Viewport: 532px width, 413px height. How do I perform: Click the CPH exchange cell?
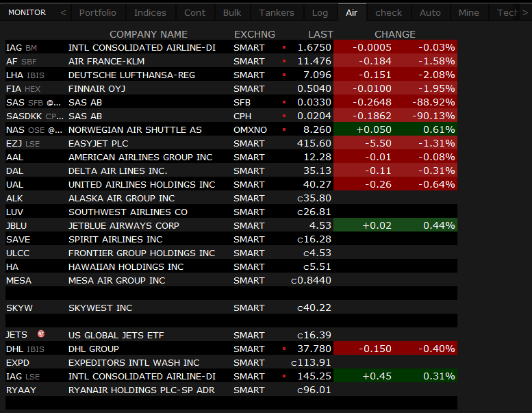pos(242,116)
